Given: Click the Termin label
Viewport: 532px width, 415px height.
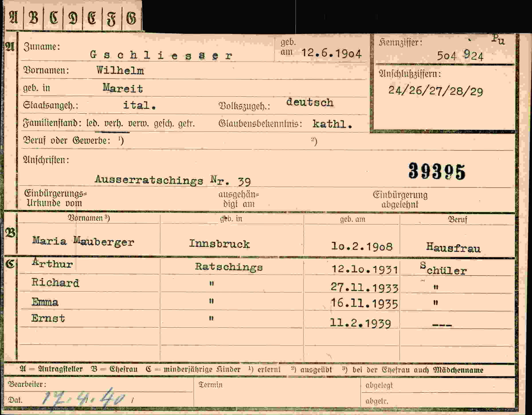Looking at the screenshot, I should 210,385.
